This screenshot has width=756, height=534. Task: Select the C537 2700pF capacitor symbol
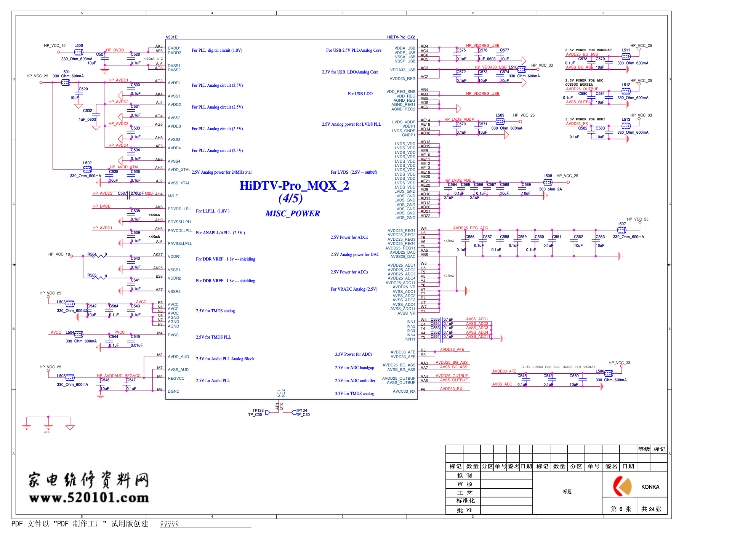point(129,195)
